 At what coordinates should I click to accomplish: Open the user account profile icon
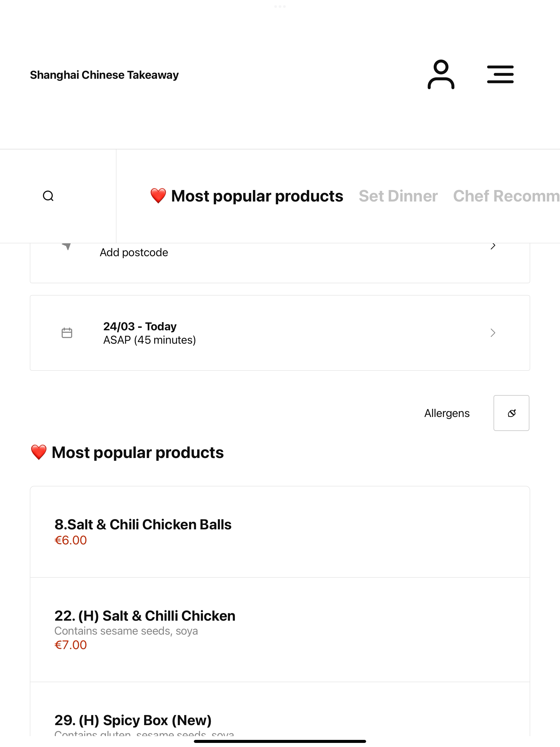click(441, 75)
